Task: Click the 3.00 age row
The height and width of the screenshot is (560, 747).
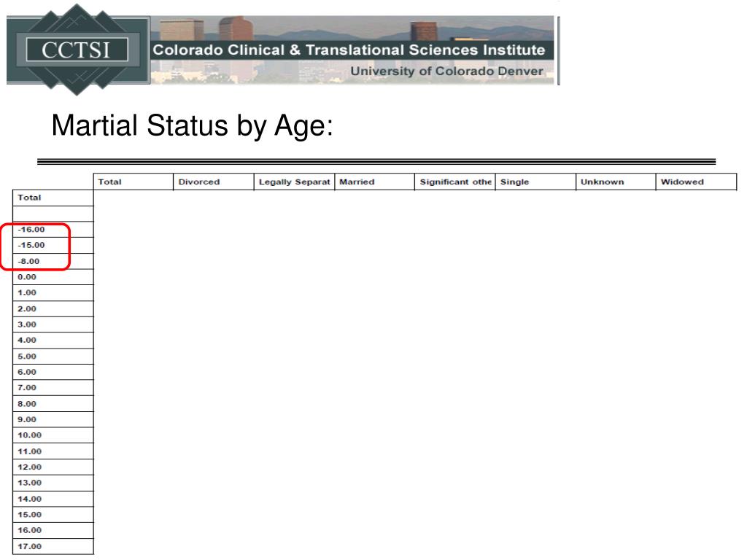Action: [53, 324]
